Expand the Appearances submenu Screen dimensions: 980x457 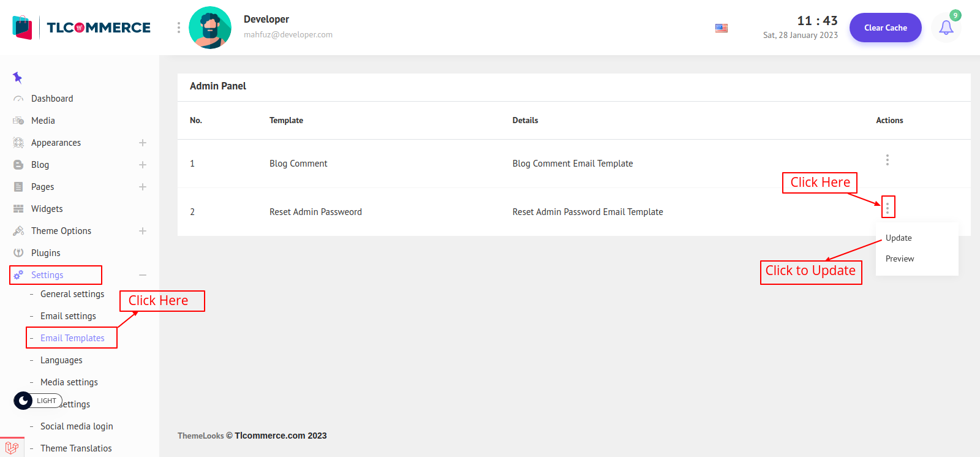pyautogui.click(x=143, y=143)
